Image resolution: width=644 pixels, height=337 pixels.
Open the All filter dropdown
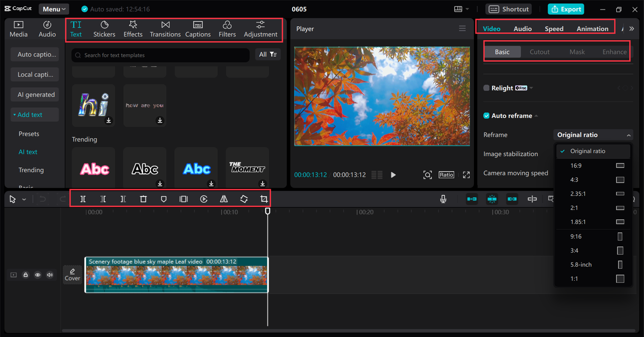pos(268,54)
